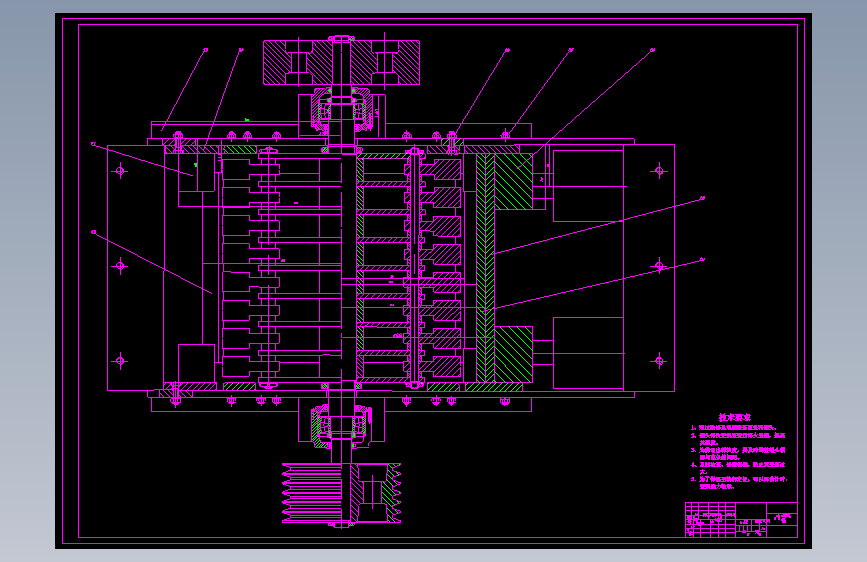Select the V-belt pulley below the shaft
Viewport: 867px width, 562px height.
[x=341, y=493]
